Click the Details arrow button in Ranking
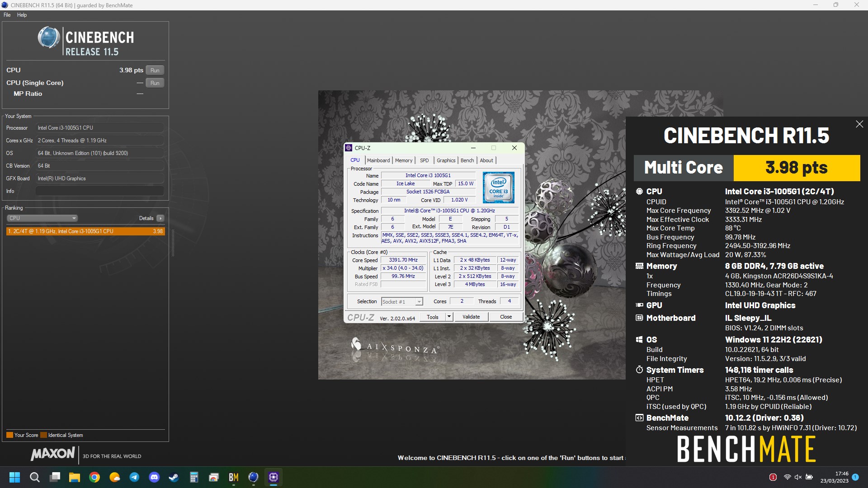 [x=160, y=218]
